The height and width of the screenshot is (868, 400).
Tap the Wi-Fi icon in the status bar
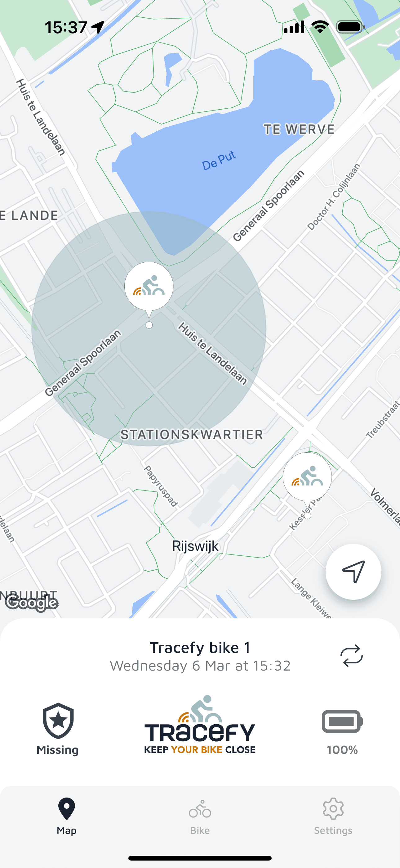click(x=320, y=27)
